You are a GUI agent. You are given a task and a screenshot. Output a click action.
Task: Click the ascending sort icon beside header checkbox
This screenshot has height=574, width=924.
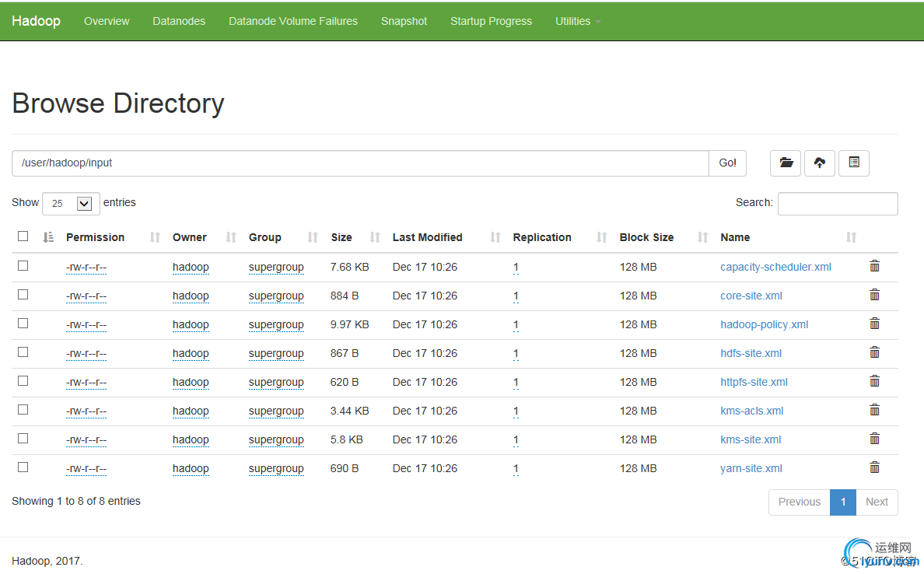48,237
